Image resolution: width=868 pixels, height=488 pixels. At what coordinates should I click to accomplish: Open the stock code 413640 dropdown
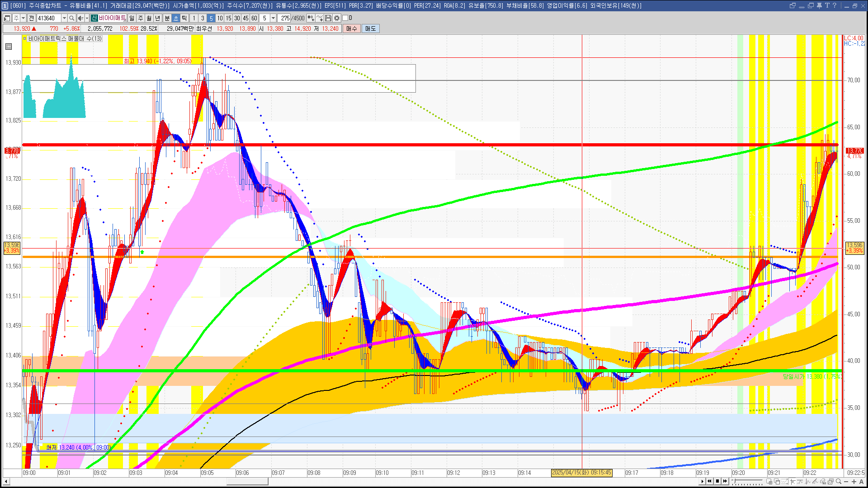[64, 18]
